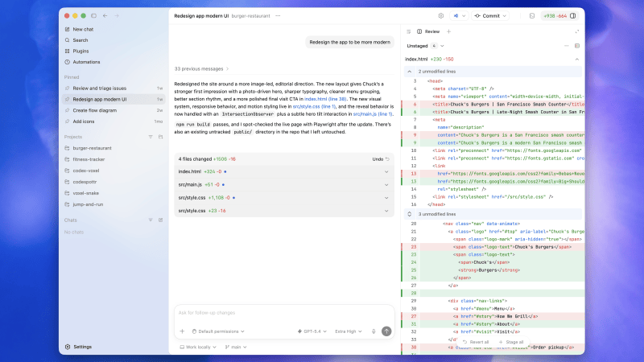Screen dimensions: 644x362
Task: Click the Commit button
Action: click(487, 16)
